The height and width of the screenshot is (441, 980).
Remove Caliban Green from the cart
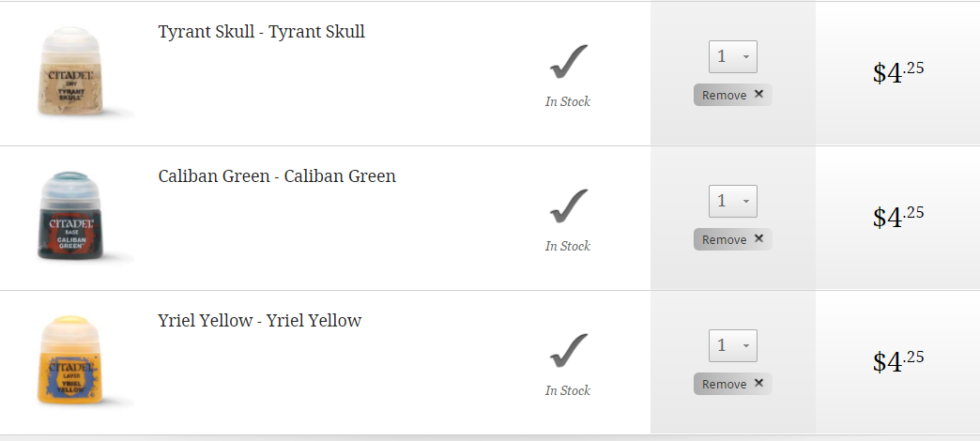click(732, 239)
